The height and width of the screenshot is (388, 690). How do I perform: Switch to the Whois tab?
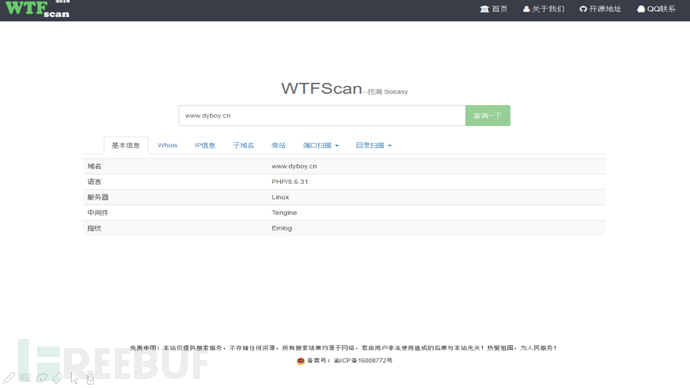tap(168, 145)
